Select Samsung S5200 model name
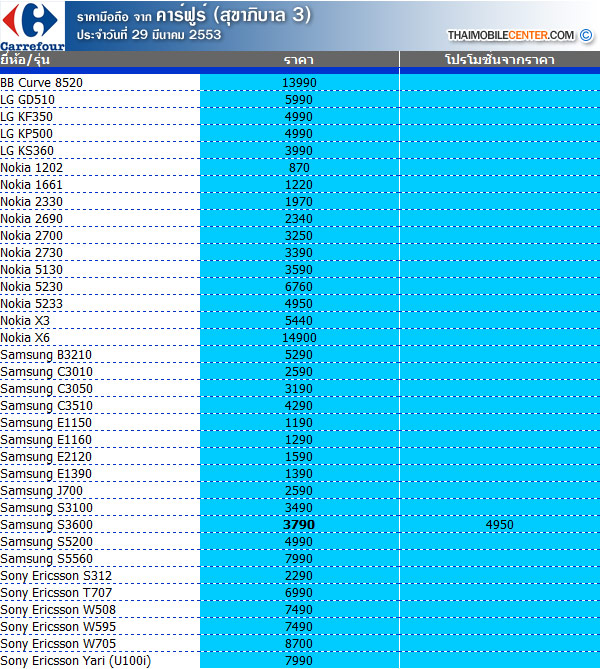This screenshot has width=600, height=669. tap(47, 542)
